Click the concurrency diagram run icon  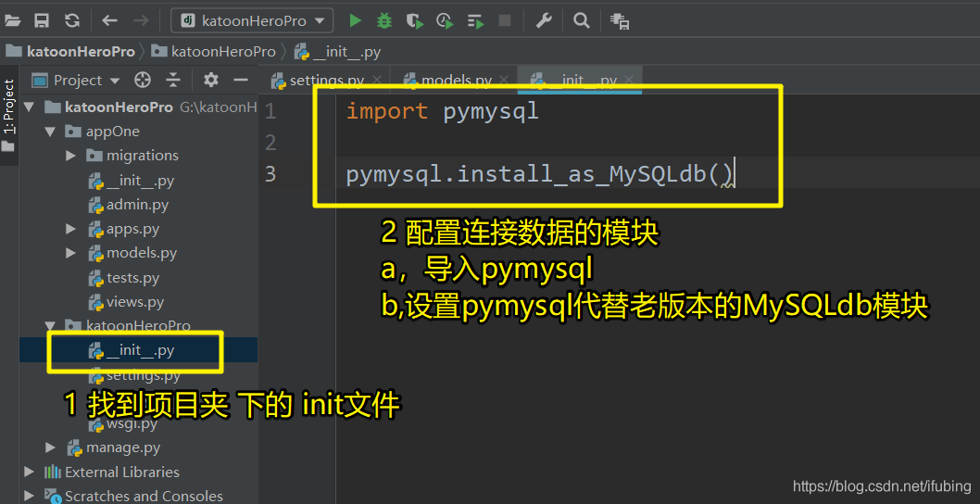pos(475,22)
